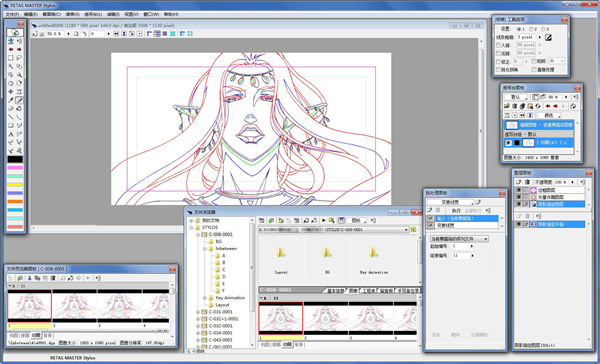Select the rotate canvas tool
600x364 pixels.
[x=19, y=83]
